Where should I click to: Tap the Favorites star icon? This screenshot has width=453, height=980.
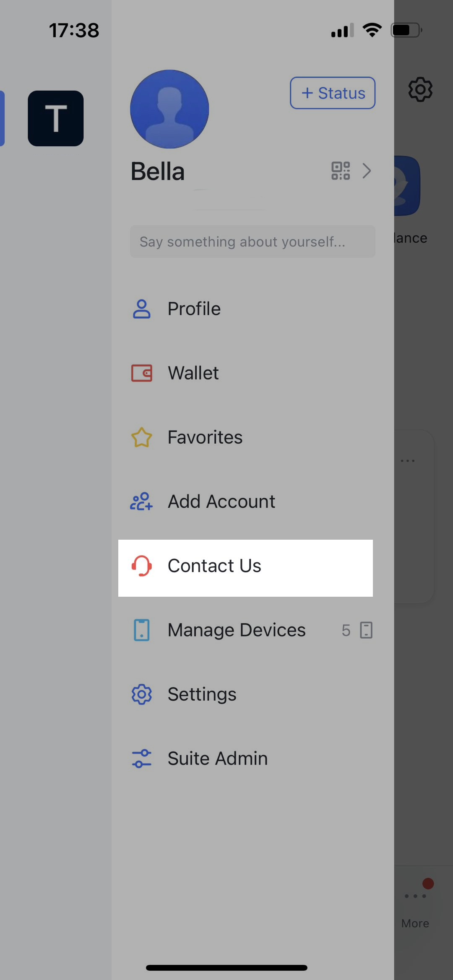click(x=142, y=437)
